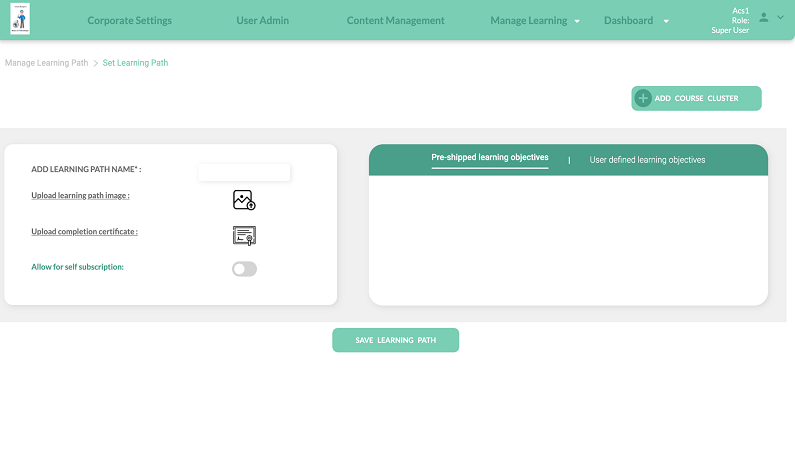Click the upload learning path image icon

click(x=244, y=200)
